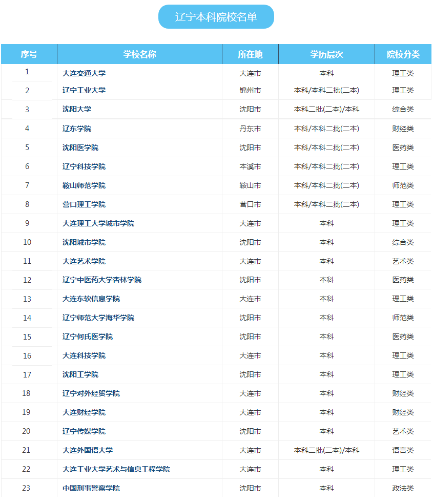The height and width of the screenshot is (504, 433).
Task: Select 财经类 in the 辽东学院 row
Action: (x=403, y=129)
